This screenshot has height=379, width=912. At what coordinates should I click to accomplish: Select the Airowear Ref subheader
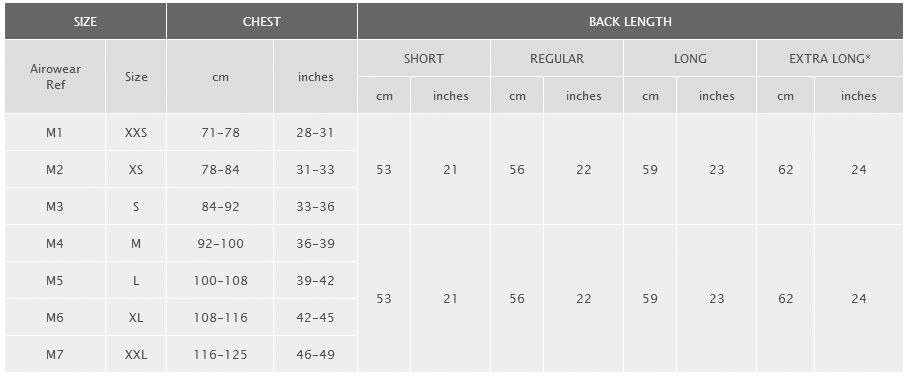pos(55,77)
